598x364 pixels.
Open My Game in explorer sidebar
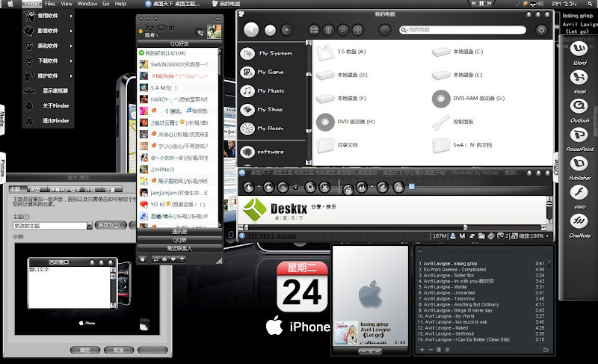[262, 72]
